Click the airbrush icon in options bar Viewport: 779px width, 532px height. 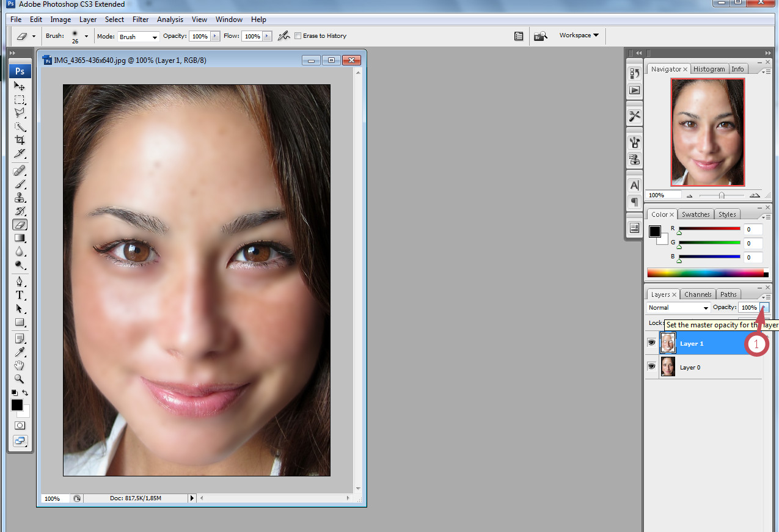tap(283, 36)
